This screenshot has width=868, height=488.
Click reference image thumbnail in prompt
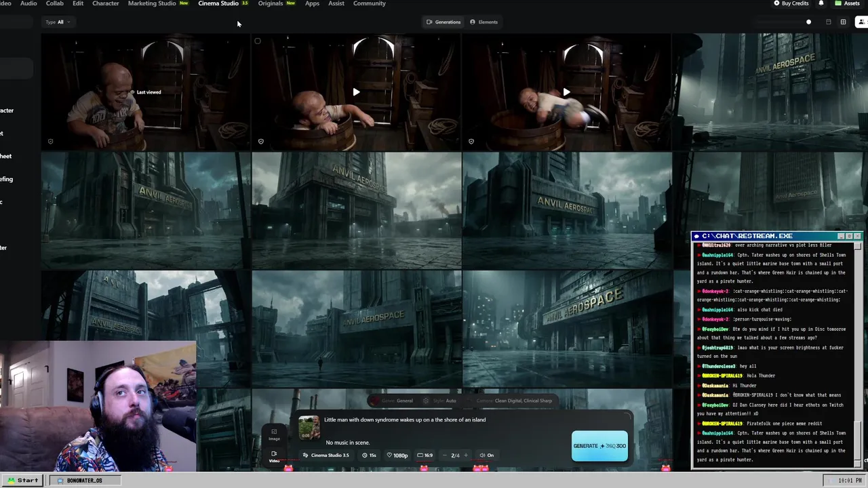[309, 428]
